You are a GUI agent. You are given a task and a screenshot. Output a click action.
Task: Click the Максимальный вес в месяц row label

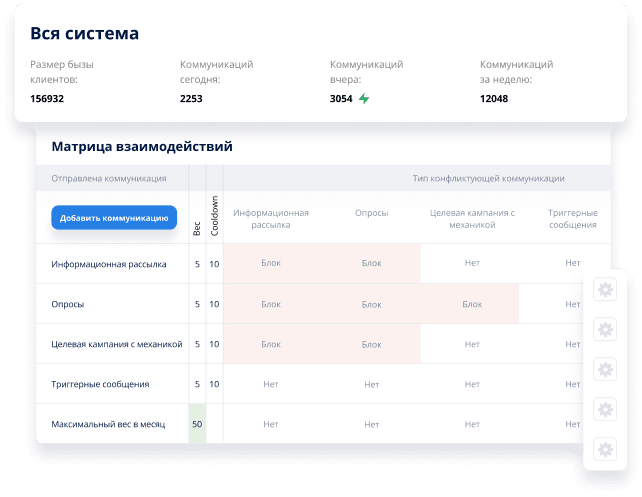(x=110, y=424)
